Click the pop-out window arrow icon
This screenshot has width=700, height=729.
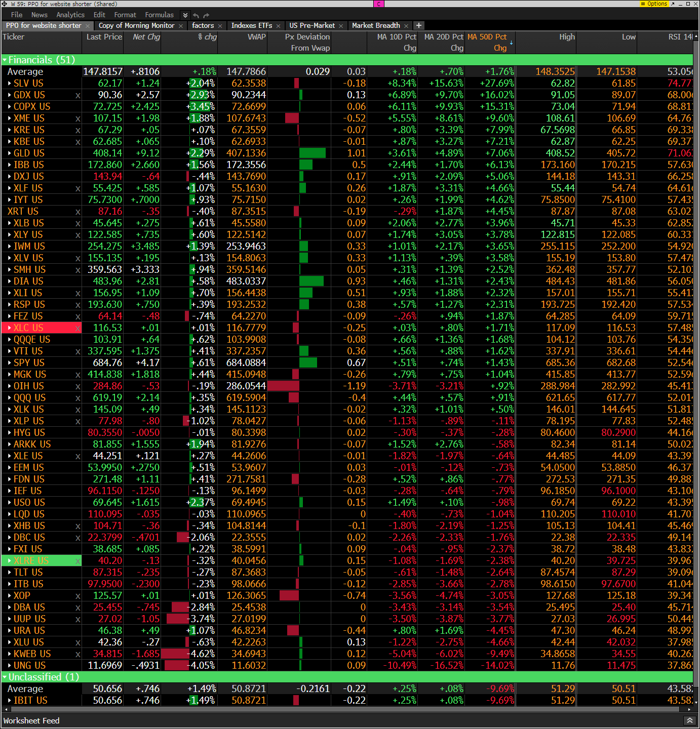673,4
